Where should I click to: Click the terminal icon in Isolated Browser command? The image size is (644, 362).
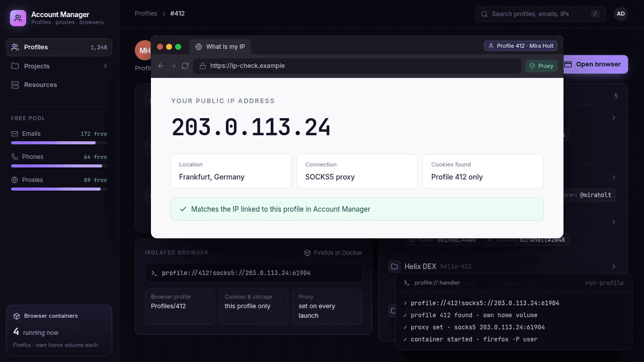154,273
